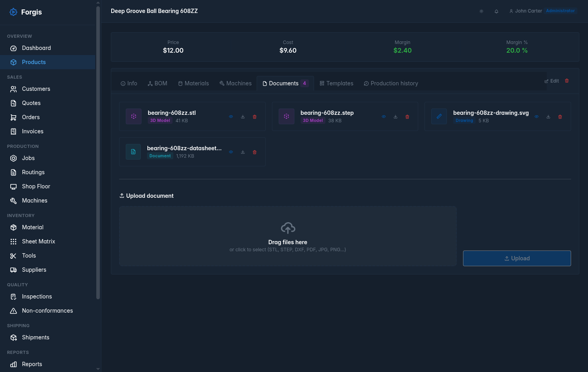Click the Tools scissors icon
The height and width of the screenshot is (372, 588).
[13, 256]
